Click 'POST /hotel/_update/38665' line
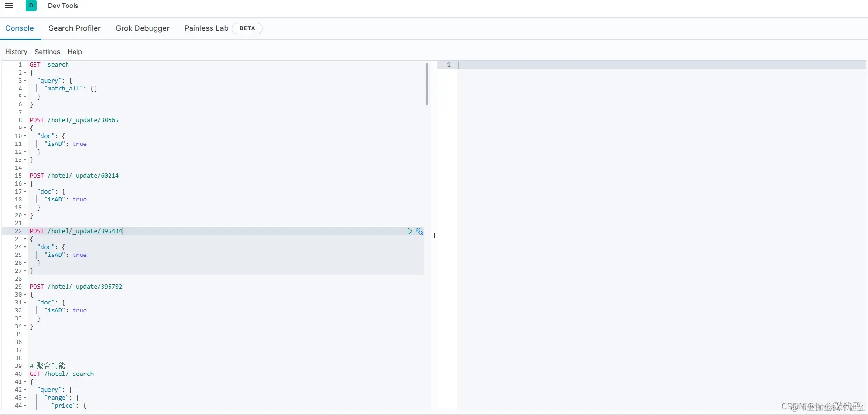Image resolution: width=868 pixels, height=415 pixels. pos(74,120)
